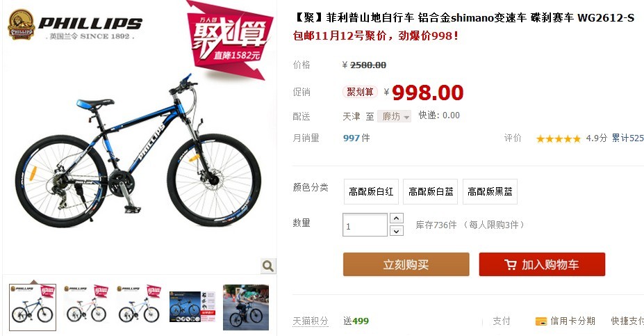Screen dimensions: 644x336
Task: Buy now with the 立刻购买 button
Action: click(x=406, y=264)
